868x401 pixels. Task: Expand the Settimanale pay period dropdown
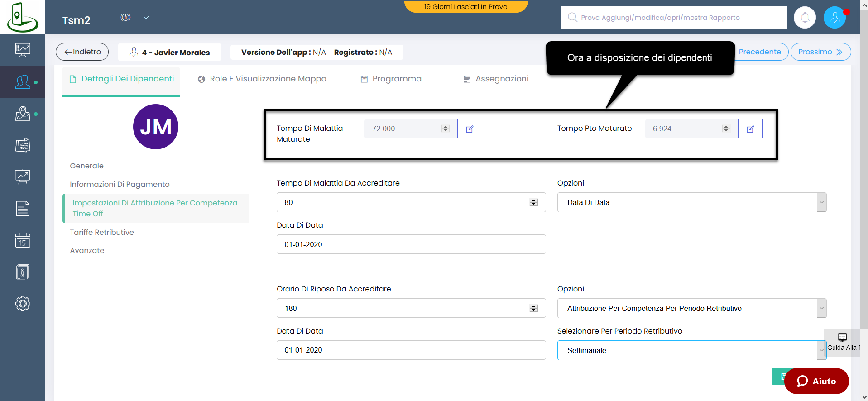(x=821, y=350)
